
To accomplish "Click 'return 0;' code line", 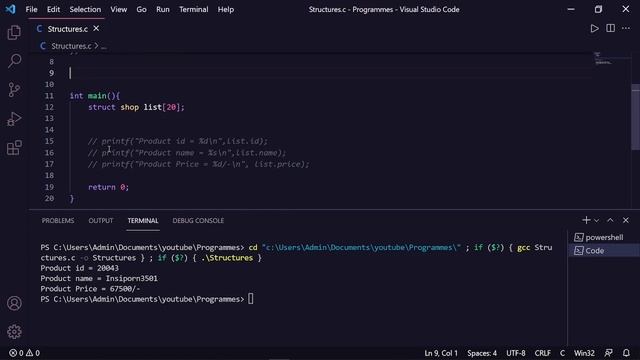I will [108, 187].
